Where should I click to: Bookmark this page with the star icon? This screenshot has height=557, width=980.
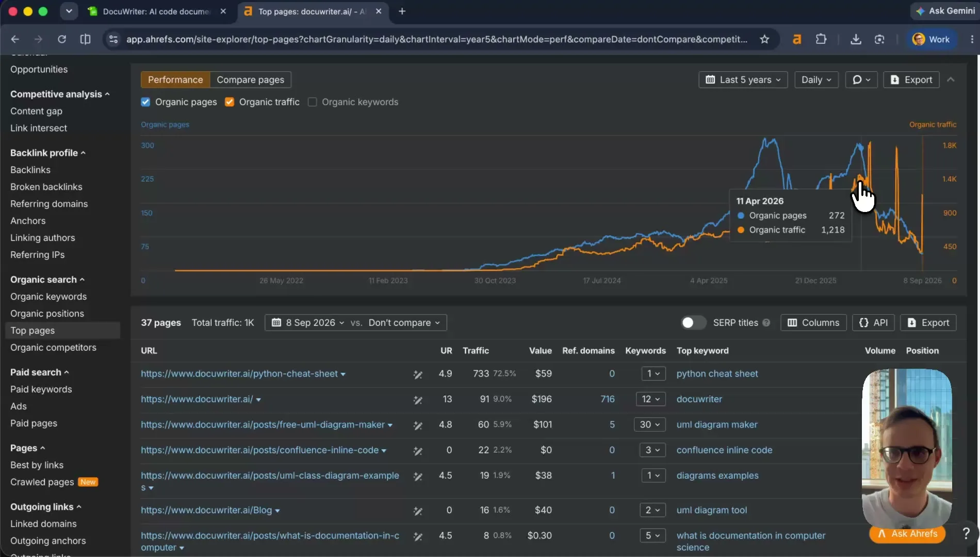(764, 39)
